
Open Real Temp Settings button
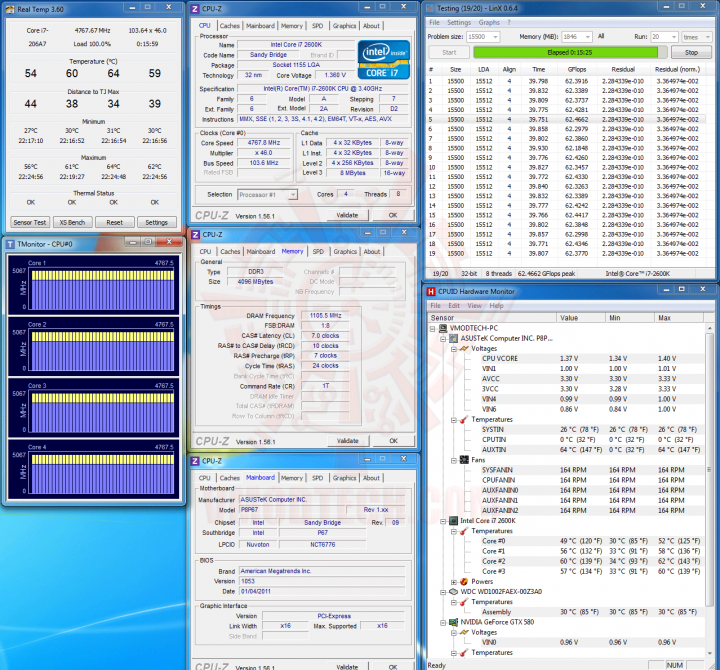tap(157, 222)
